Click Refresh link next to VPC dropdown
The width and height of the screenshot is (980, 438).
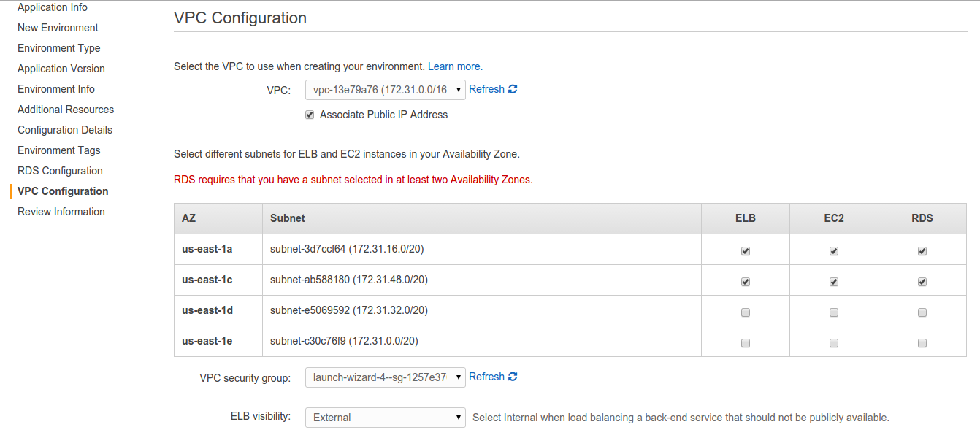pos(486,89)
